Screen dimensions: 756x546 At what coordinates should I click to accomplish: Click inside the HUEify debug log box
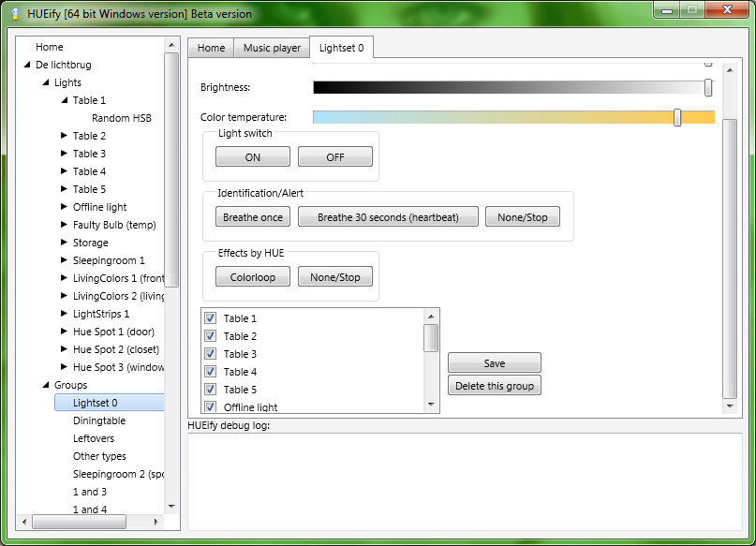point(465,481)
